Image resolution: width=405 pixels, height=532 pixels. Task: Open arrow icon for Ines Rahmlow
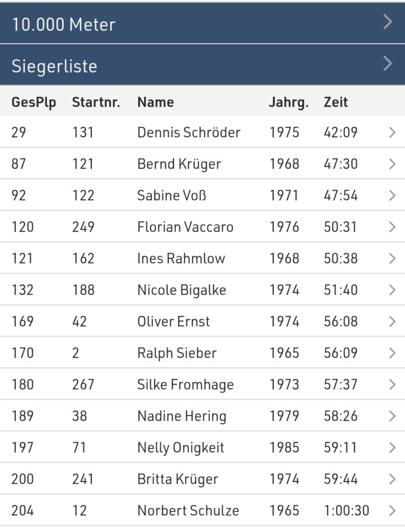(392, 259)
